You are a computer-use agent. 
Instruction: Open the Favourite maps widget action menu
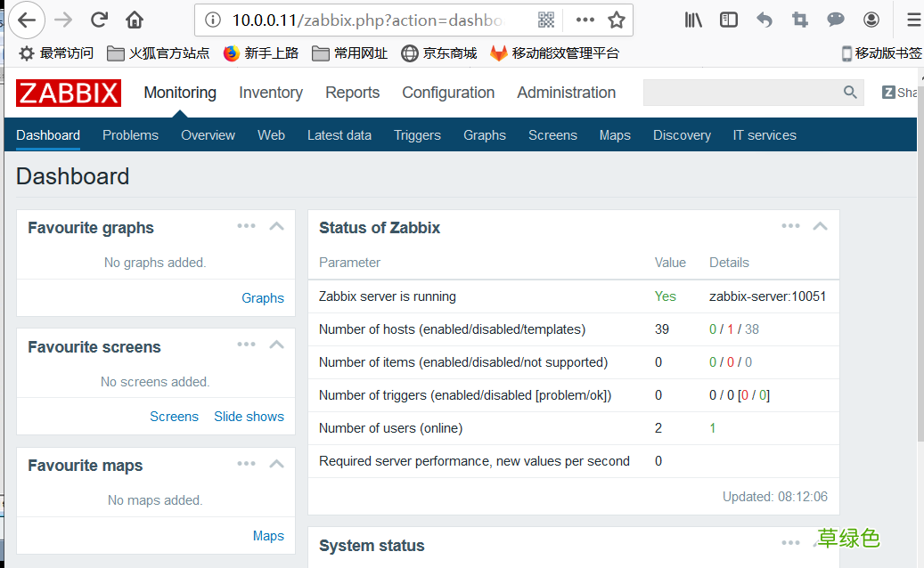tap(246, 463)
